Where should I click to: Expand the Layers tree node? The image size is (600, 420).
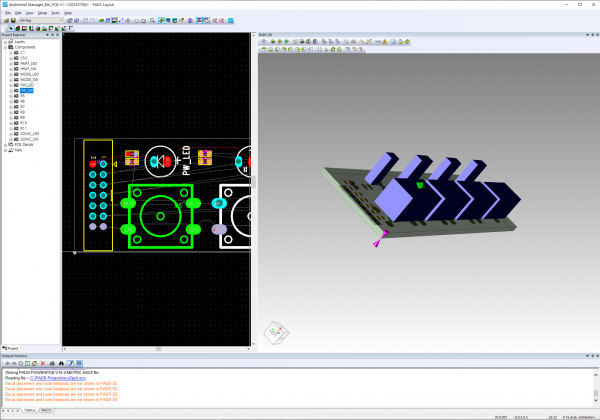point(4,40)
